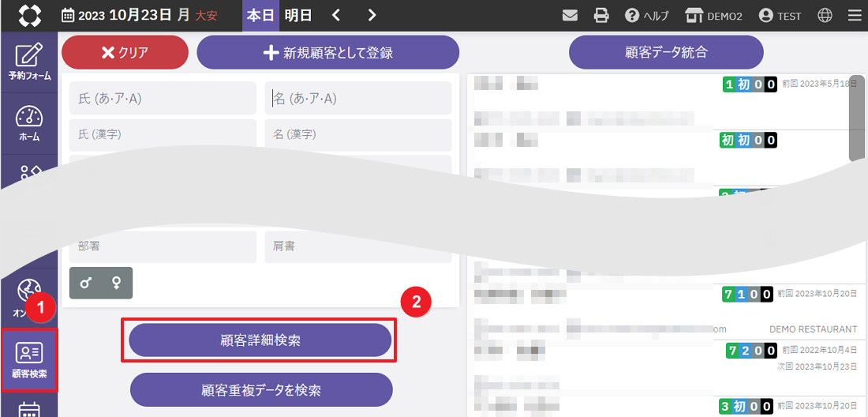868x417 pixels.
Task: Open ヘルプ help icon
Action: [646, 16]
